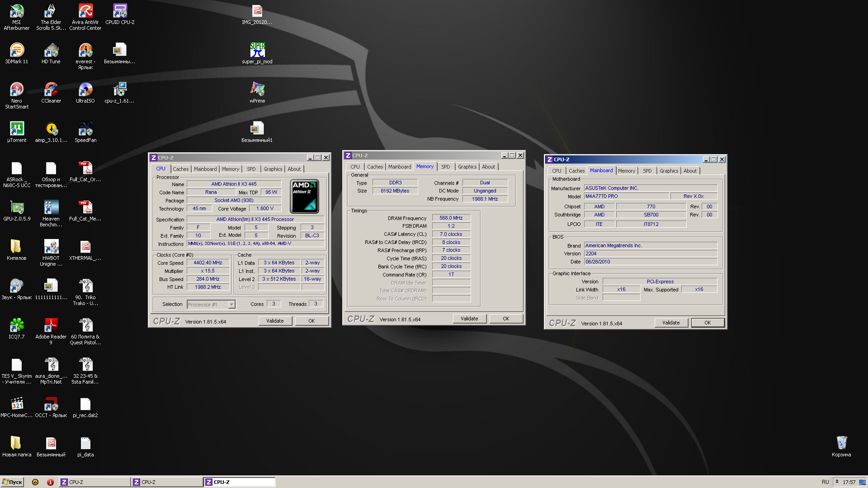This screenshot has height=488, width=868.
Task: Open everest shortcut icon
Action: click(x=85, y=56)
